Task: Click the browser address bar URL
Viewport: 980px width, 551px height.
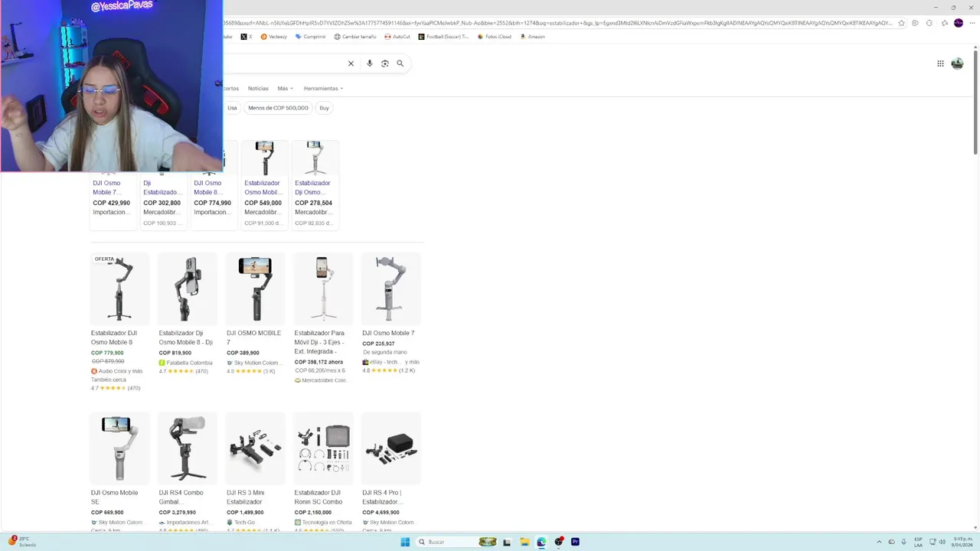Action: coord(557,23)
